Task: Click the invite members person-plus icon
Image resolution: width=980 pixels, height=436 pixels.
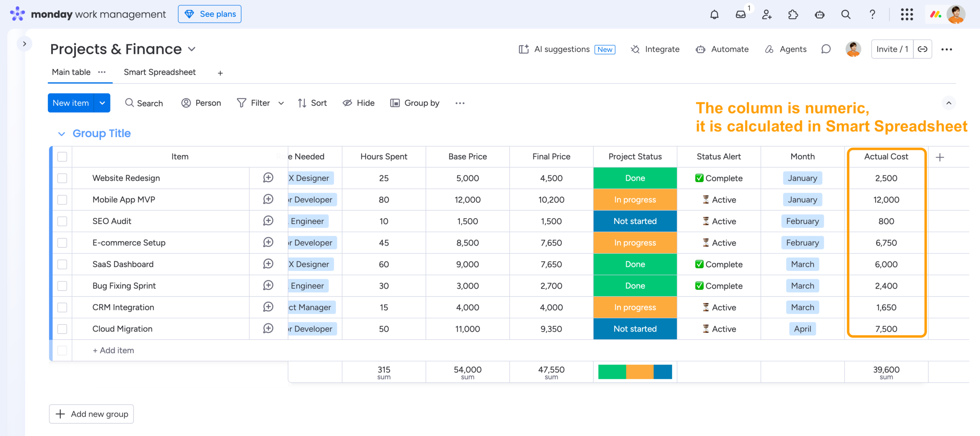Action: tap(767, 15)
